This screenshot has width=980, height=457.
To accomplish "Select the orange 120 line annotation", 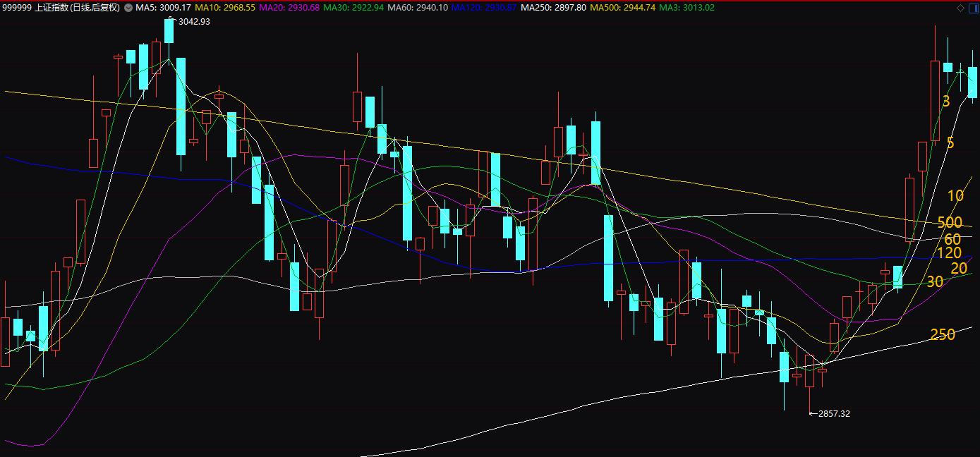I will point(949,253).
